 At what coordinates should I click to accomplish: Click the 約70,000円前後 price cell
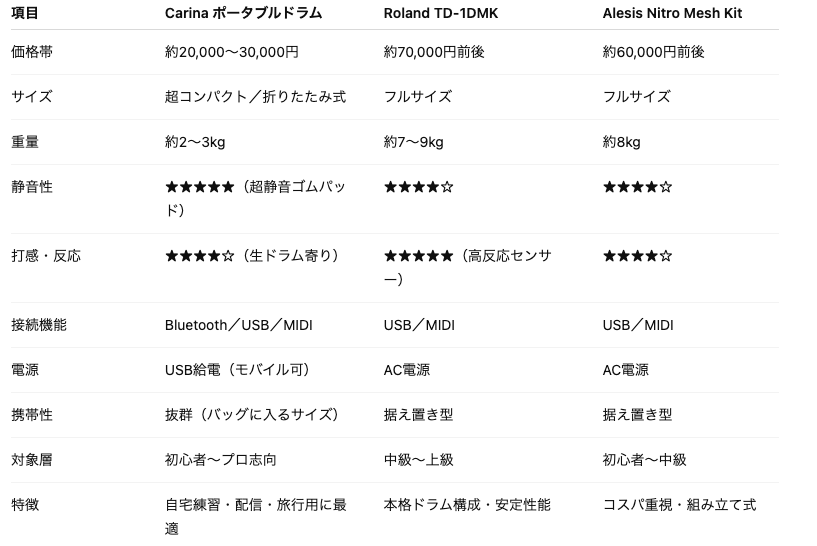click(x=434, y=52)
